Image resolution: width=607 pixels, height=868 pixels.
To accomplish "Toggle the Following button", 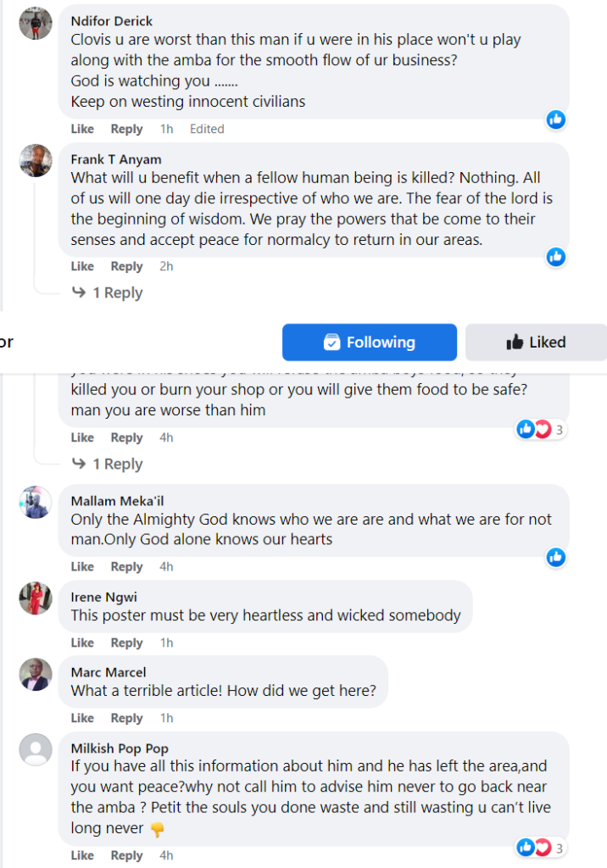I will coord(370,342).
